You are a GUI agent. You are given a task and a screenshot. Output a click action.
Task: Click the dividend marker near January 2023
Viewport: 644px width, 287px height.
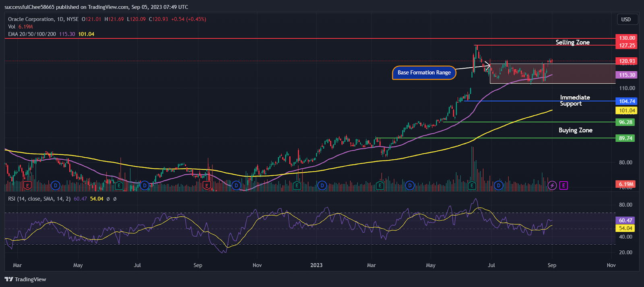[322, 185]
